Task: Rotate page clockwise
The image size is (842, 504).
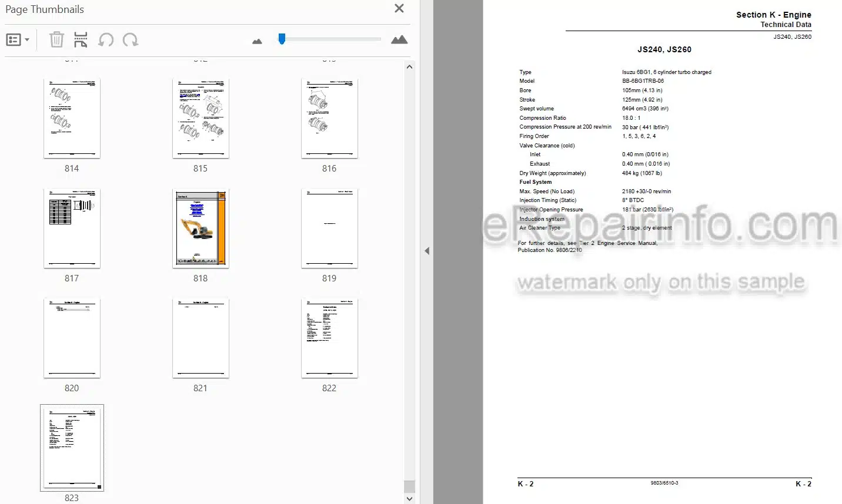Action: (131, 40)
